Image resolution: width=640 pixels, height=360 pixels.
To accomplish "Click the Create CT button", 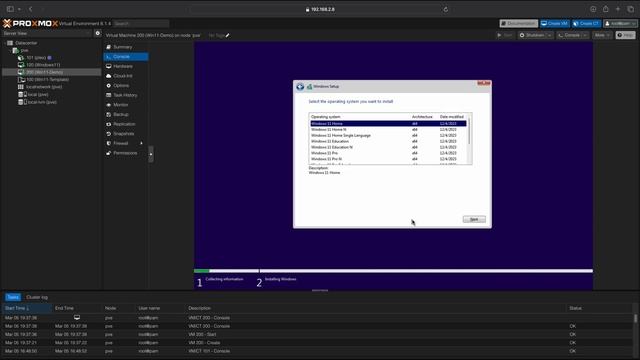I will [587, 24].
